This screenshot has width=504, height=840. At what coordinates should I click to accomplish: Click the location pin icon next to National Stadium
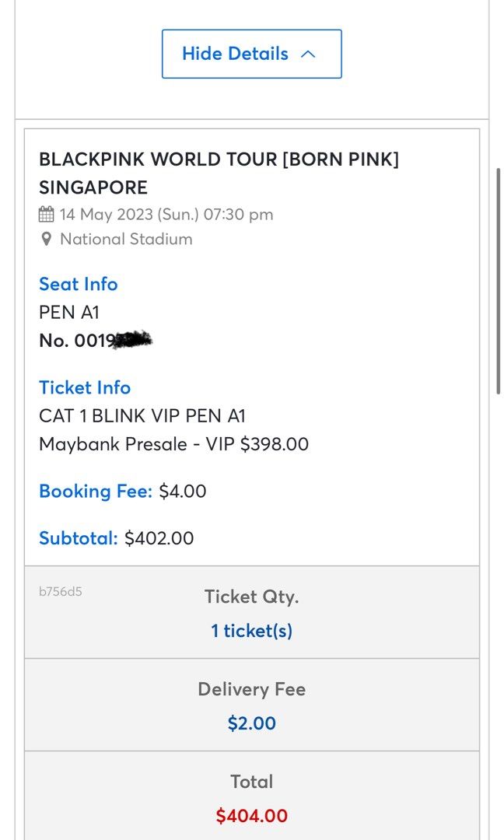tap(45, 239)
